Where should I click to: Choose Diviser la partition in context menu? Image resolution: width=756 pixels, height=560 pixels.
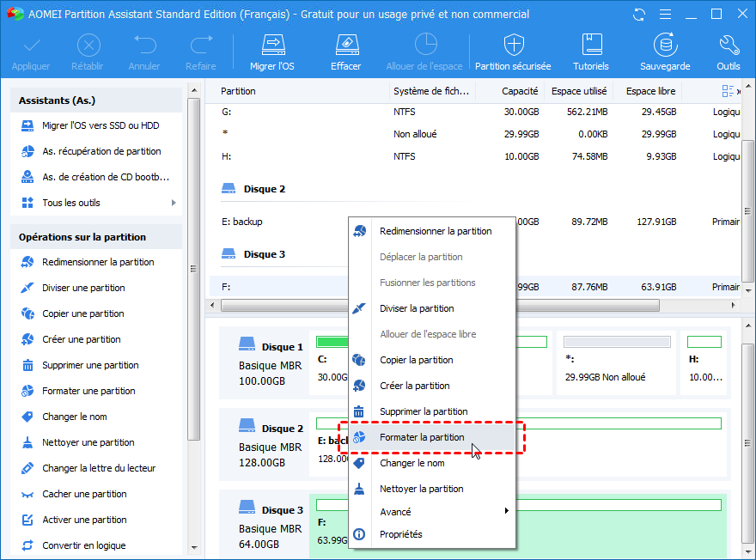432,308
